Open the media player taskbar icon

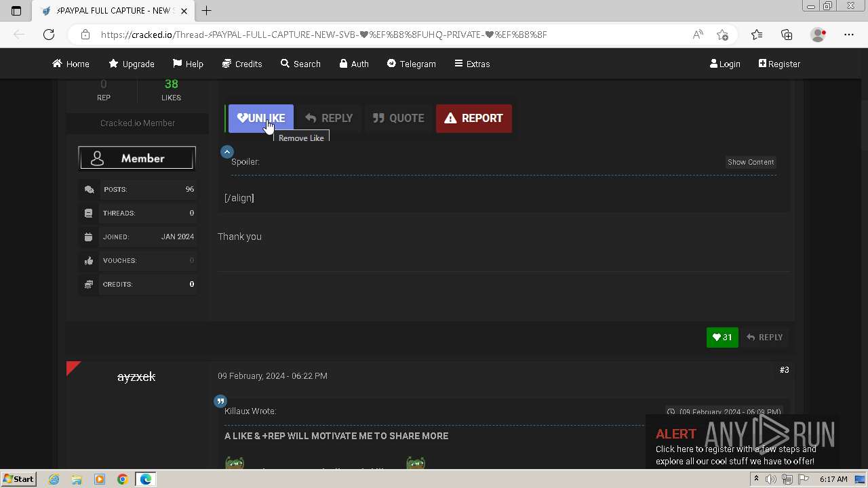point(100,479)
